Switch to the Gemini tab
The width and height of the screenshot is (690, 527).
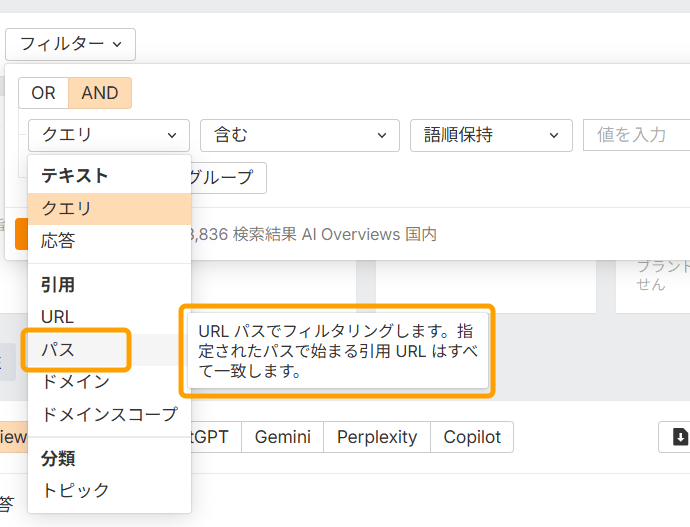pos(282,437)
